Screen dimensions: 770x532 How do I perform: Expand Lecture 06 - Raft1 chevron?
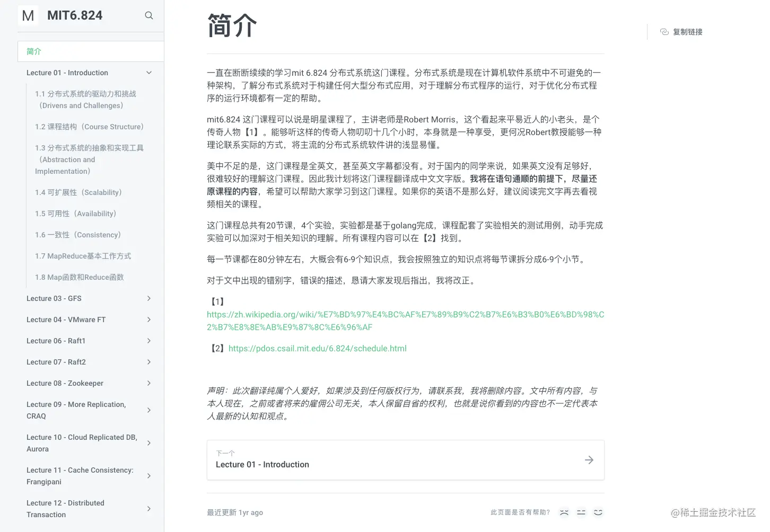(149, 341)
